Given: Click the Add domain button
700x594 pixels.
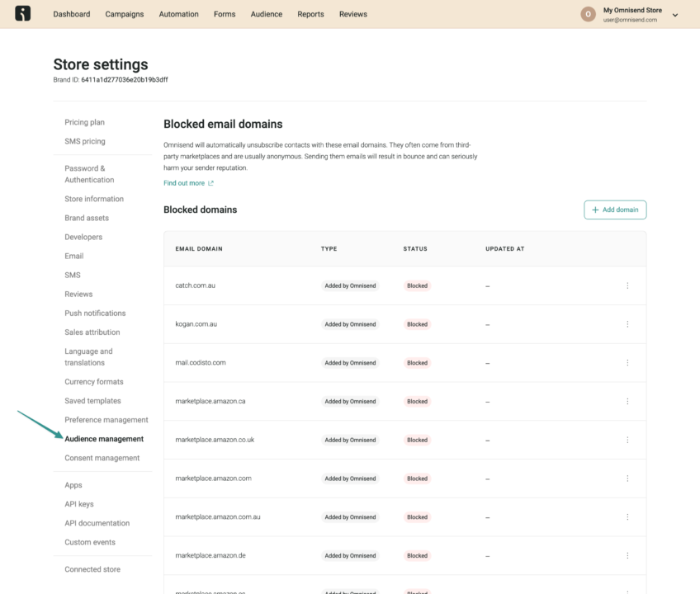Looking at the screenshot, I should pyautogui.click(x=615, y=210).
